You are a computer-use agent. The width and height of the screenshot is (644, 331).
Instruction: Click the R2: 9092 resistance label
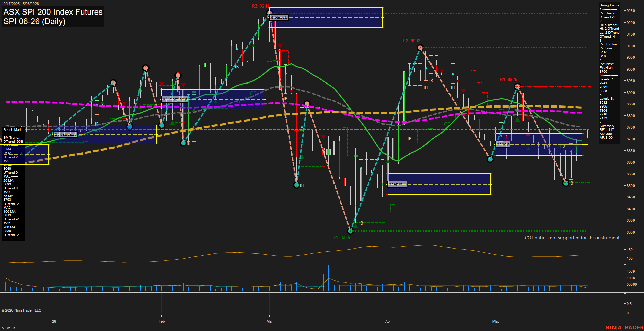pyautogui.click(x=411, y=41)
